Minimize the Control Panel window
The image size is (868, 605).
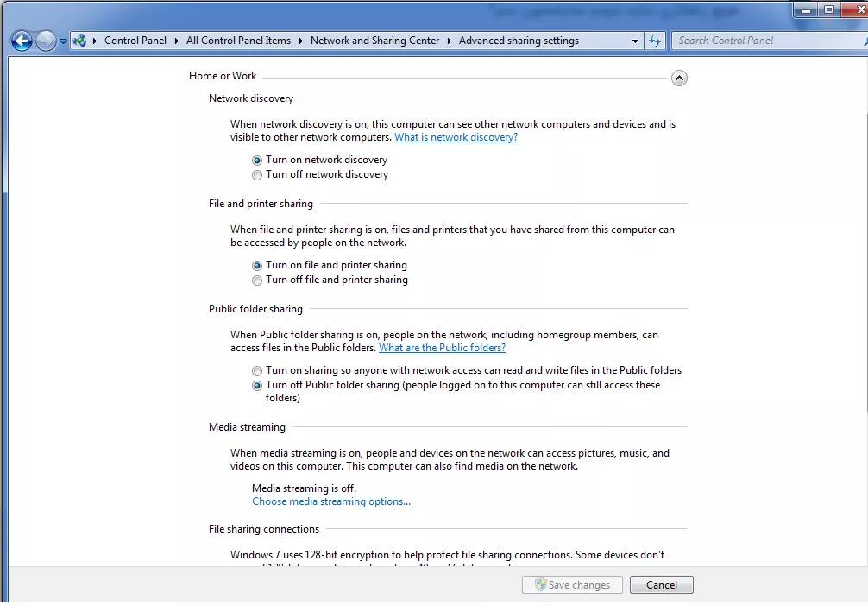click(806, 10)
